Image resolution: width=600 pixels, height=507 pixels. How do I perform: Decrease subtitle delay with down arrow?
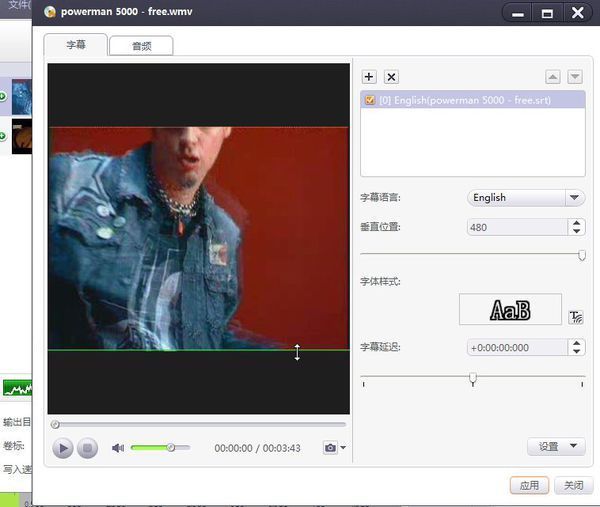click(576, 352)
